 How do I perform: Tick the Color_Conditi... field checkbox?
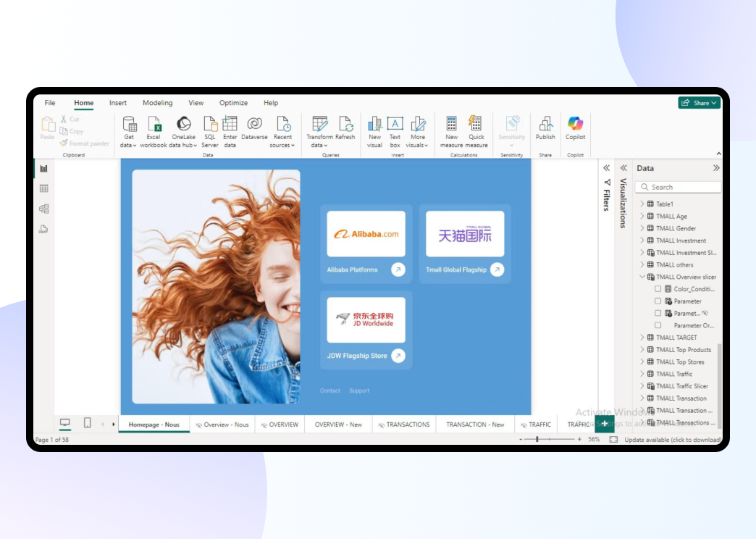click(x=658, y=289)
